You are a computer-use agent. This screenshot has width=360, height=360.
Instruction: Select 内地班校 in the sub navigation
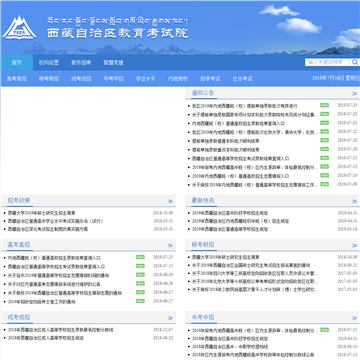click(x=178, y=79)
